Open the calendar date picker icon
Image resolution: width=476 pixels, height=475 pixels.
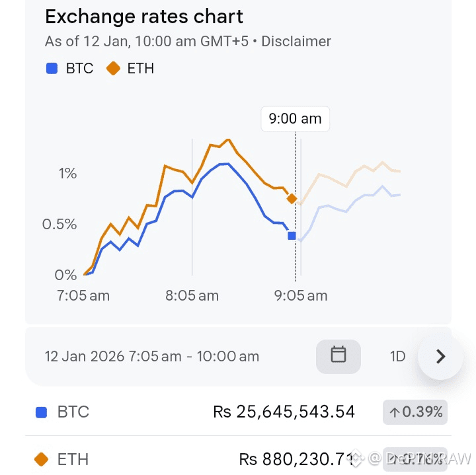pos(338,356)
